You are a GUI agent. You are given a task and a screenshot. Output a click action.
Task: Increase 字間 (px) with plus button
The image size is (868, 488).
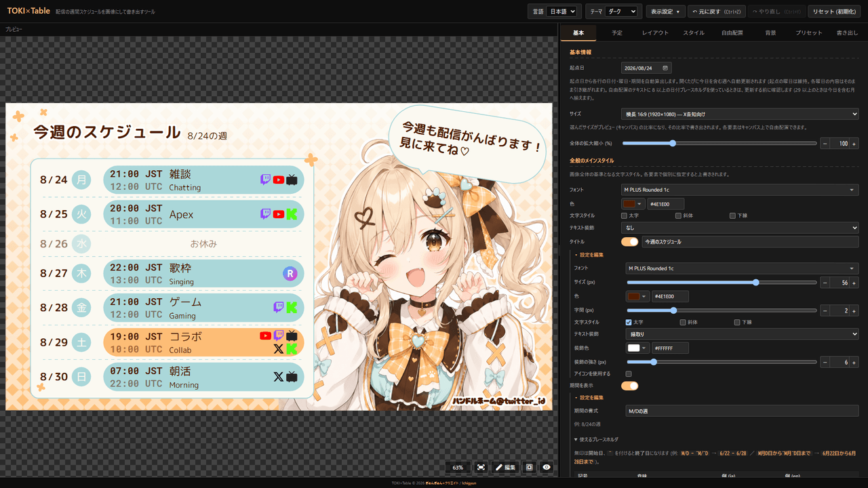coord(854,310)
